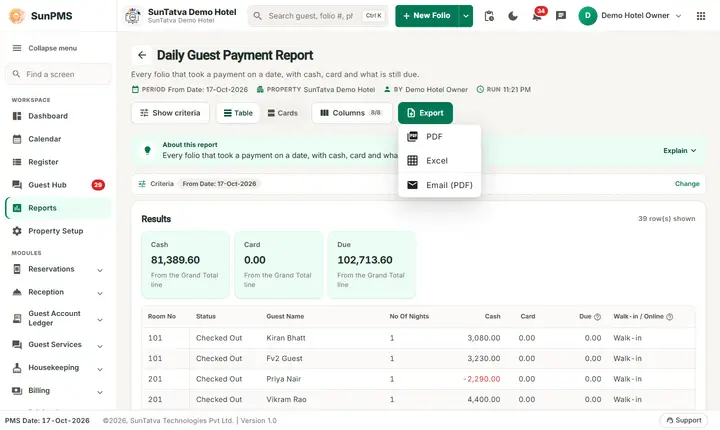
Task: Click the Reception bell icon
Action: click(17, 292)
